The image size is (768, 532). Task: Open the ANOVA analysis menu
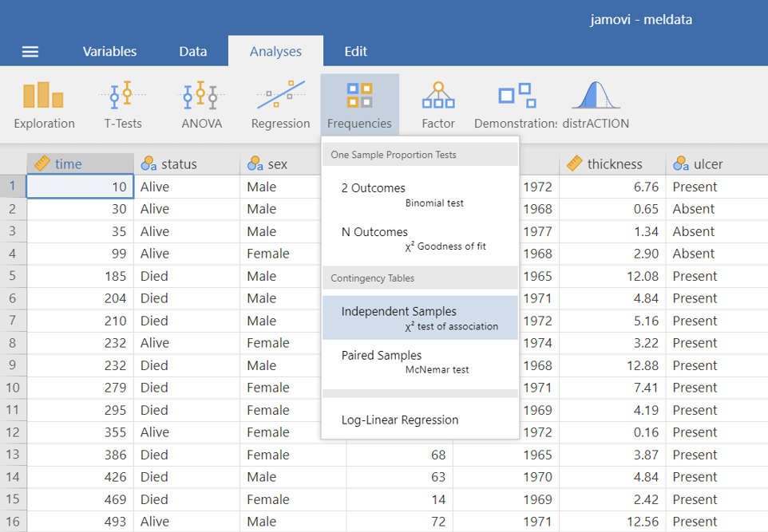coord(201,105)
